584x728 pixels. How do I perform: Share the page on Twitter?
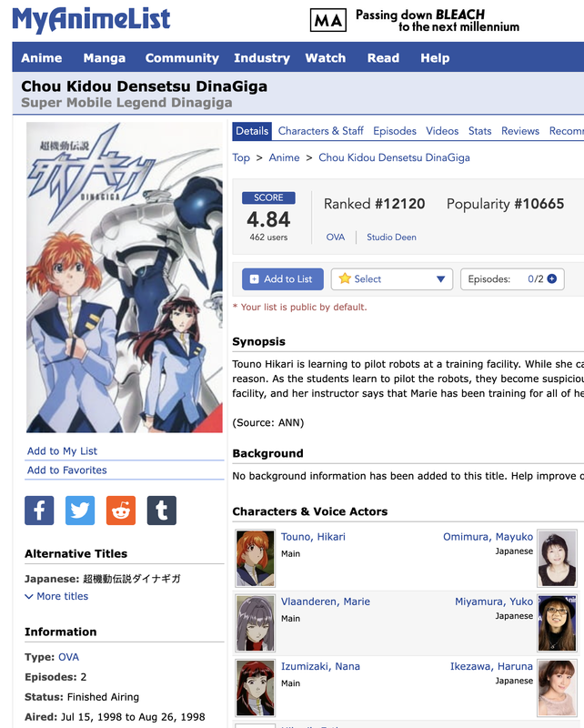point(80,511)
